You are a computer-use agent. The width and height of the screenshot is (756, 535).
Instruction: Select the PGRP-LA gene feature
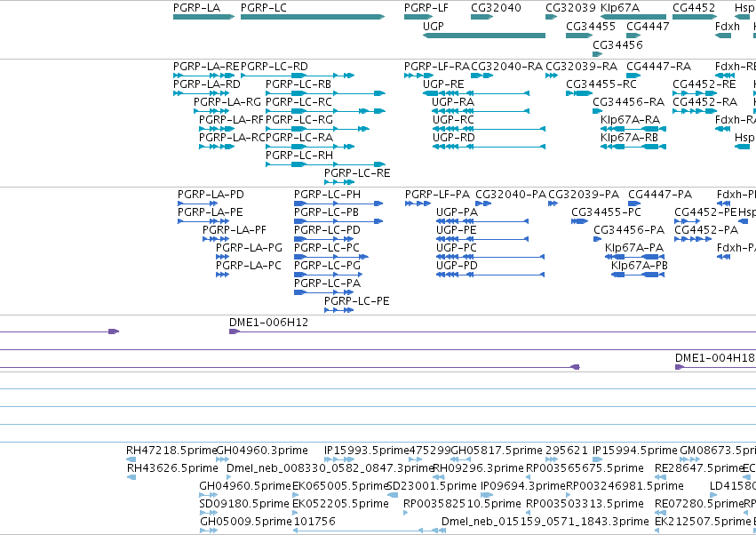[203, 17]
